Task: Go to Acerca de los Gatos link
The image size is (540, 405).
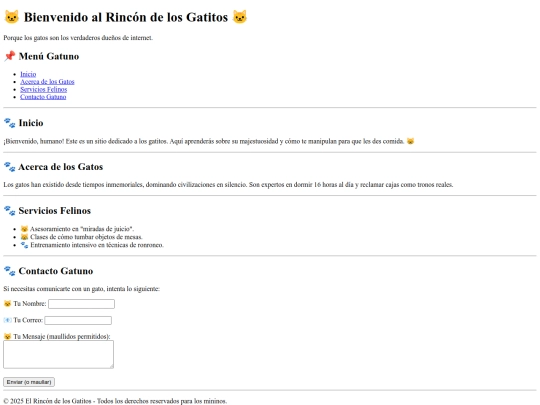Action: tap(47, 82)
